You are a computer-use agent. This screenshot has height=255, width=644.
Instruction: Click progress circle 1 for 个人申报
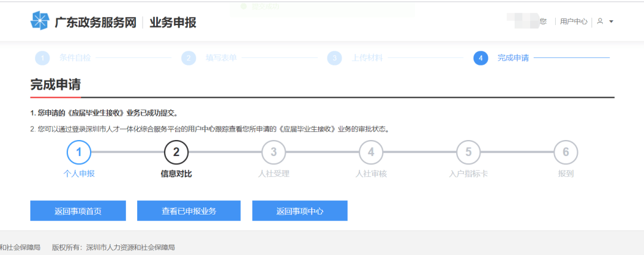[79, 152]
